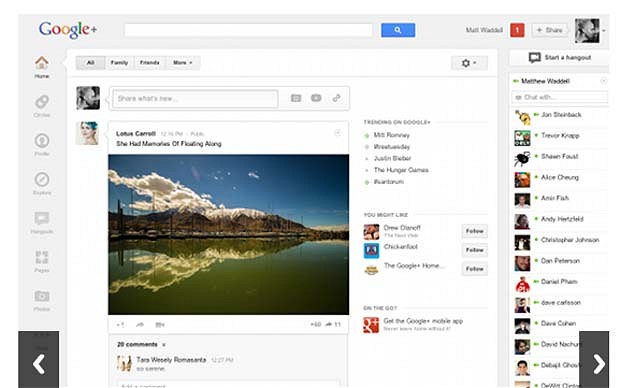Open the stream settings gear dropdown
Image resolution: width=620 pixels, height=388 pixels.
(469, 63)
